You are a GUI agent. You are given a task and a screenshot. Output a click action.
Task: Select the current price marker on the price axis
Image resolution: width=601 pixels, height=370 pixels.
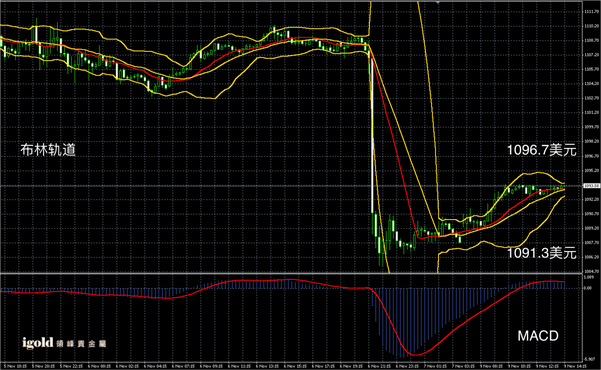pyautogui.click(x=591, y=186)
